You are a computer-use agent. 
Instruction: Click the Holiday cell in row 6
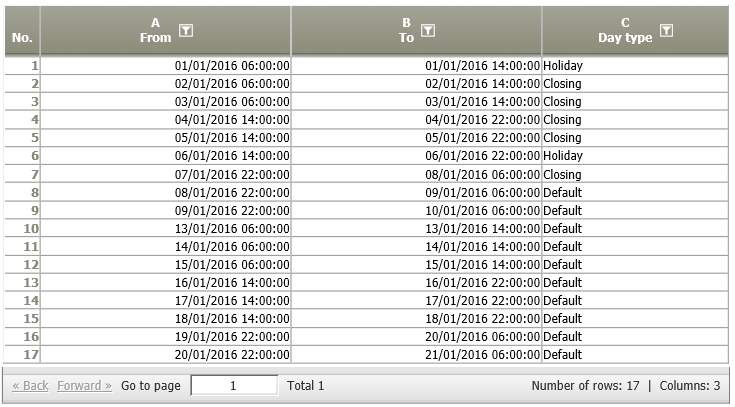tap(635, 156)
